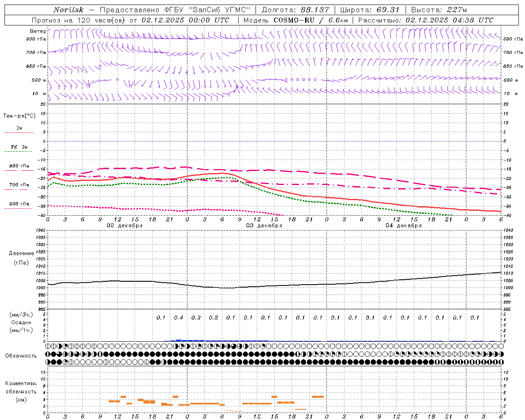
Task: Select "Прогноз на 120 часа(ов)" forecast line
Action: [79, 20]
